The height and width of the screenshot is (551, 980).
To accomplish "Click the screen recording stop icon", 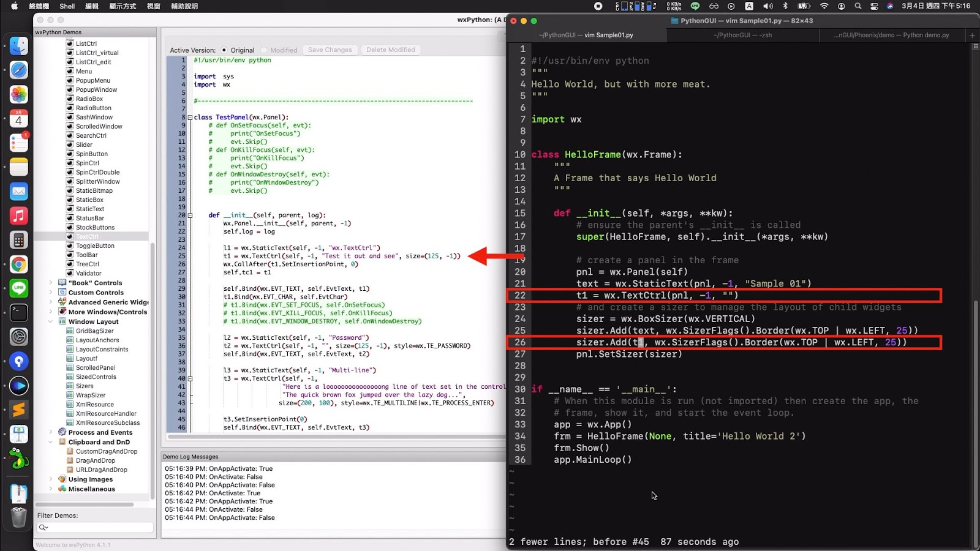I will tap(598, 6).
